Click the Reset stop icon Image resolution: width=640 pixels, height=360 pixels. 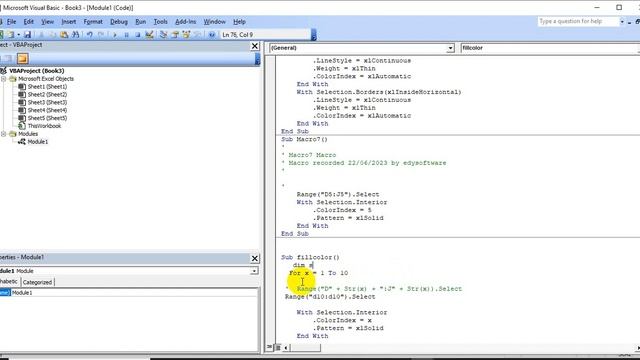coord(138,35)
